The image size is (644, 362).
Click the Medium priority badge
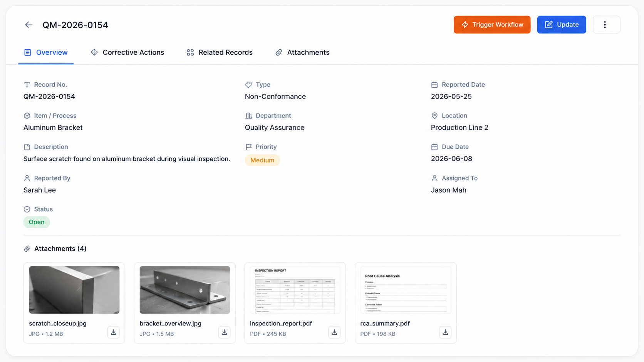point(262,160)
